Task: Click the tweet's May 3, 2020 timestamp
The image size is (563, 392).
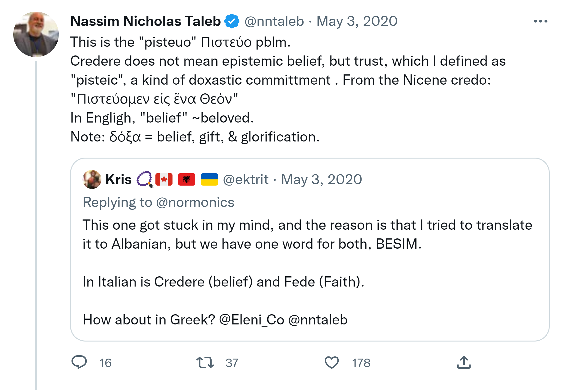Action: pos(357,21)
